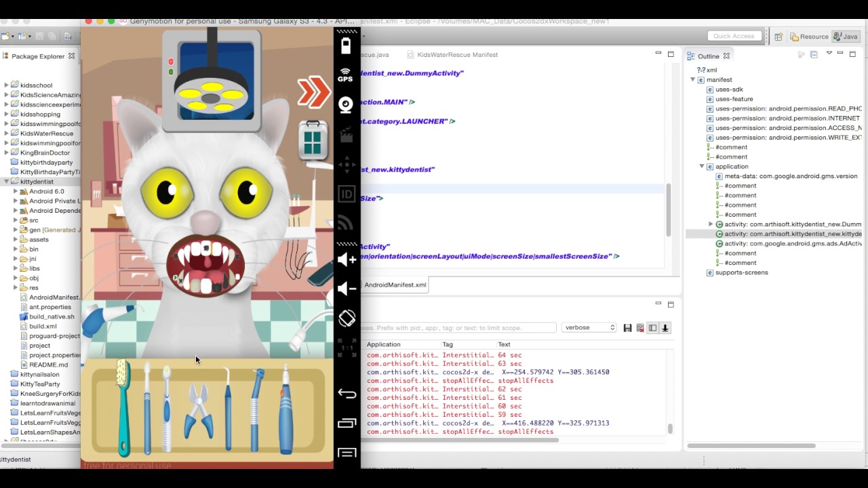This screenshot has width=868, height=488.
Task: Rotate the Genymotion device screen
Action: (x=347, y=319)
